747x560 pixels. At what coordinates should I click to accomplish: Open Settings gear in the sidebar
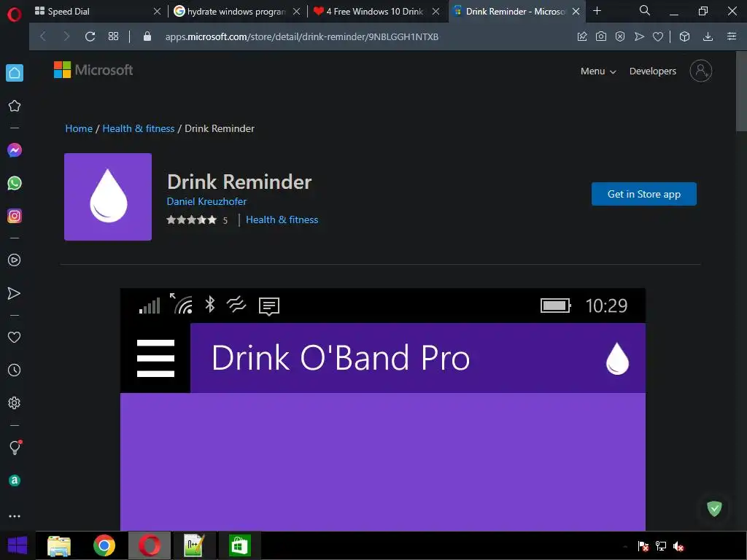(15, 402)
